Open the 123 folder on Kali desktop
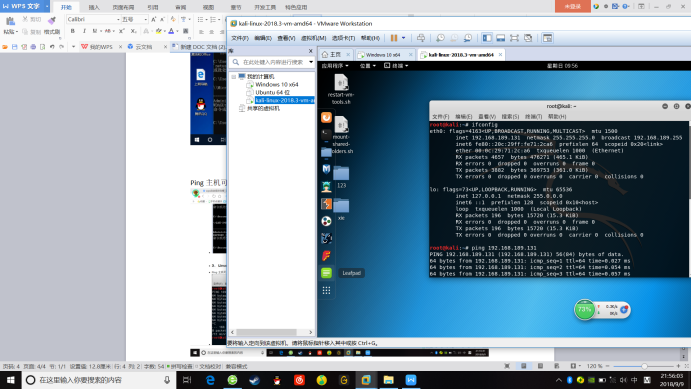Image resolution: width=692 pixels, height=389 pixels. (x=341, y=177)
